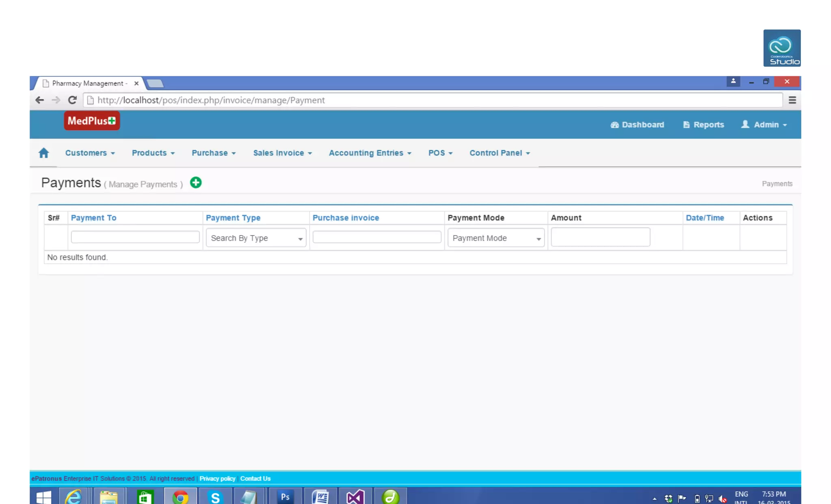Image resolution: width=831 pixels, height=504 pixels.
Task: Click browser back arrow
Action: 39,100
